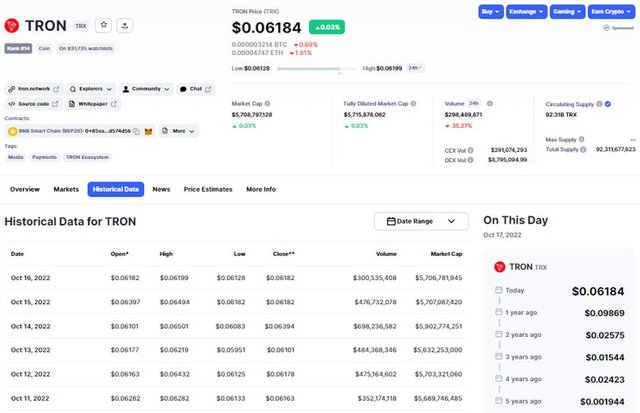The height and width of the screenshot is (413, 640).
Task: Click the Oct 11, 2022 date cell
Action: (30, 399)
